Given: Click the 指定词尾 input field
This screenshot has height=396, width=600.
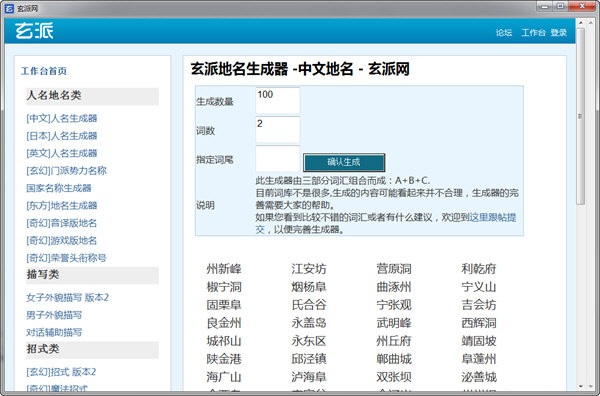Looking at the screenshot, I should coord(278,159).
